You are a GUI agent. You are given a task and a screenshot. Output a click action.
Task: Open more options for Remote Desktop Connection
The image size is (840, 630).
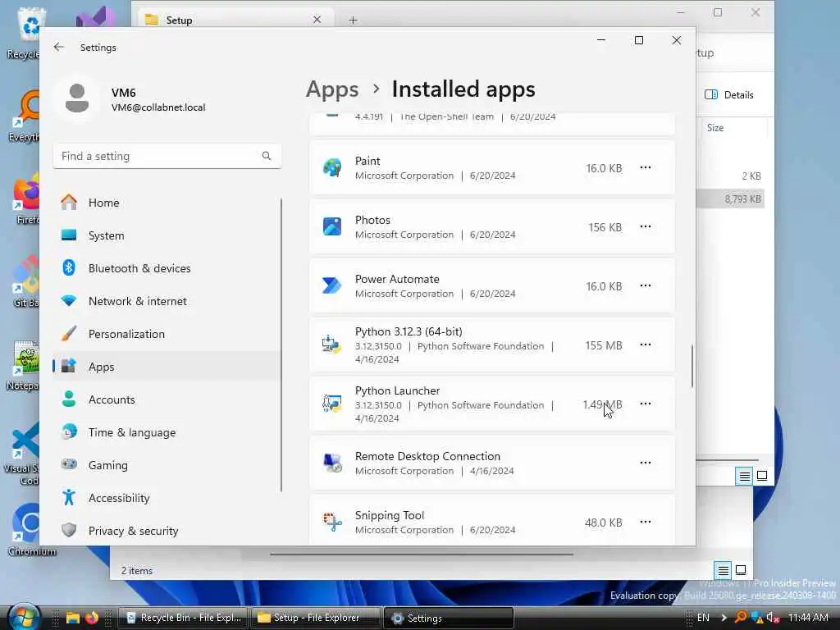coord(646,463)
